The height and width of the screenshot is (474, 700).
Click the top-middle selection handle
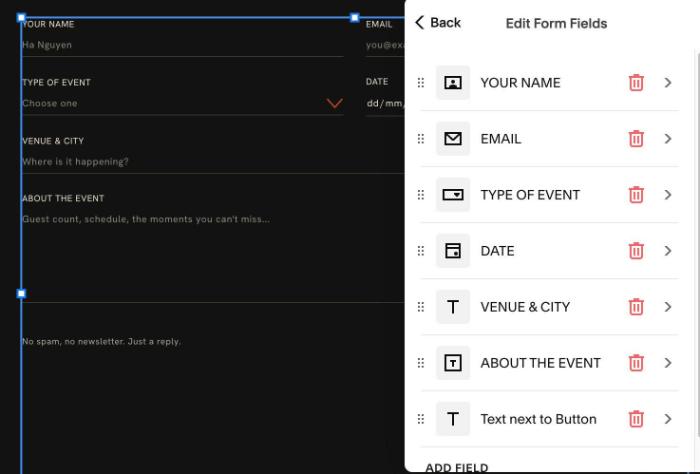click(354, 18)
